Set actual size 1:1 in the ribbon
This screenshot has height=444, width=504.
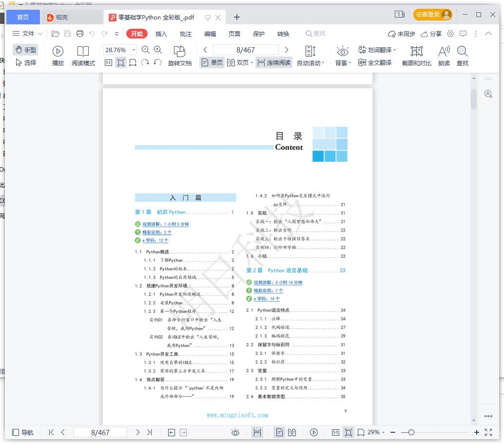pos(108,63)
